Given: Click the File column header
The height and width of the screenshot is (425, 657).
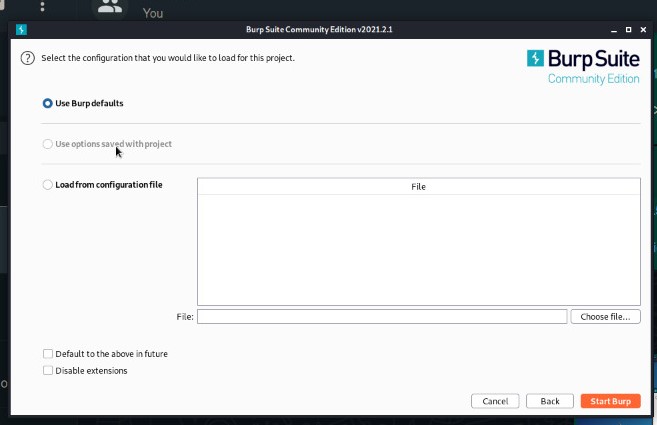Looking at the screenshot, I should point(419,187).
